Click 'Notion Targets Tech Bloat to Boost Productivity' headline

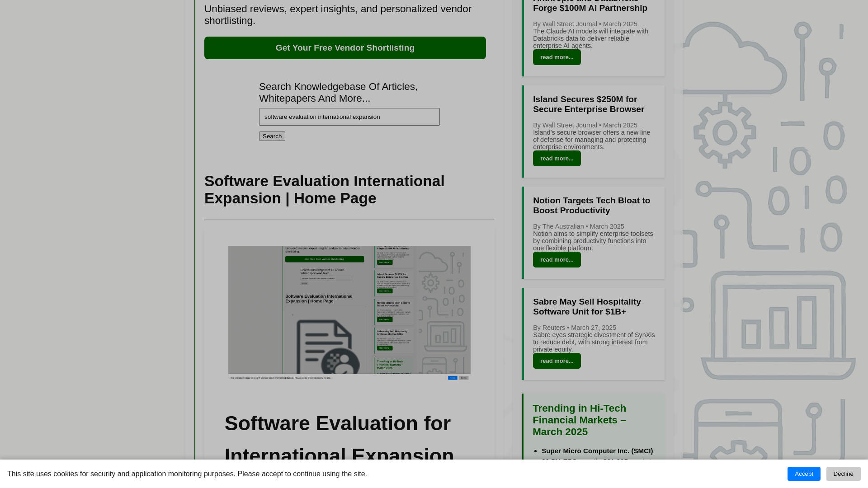coord(591,206)
